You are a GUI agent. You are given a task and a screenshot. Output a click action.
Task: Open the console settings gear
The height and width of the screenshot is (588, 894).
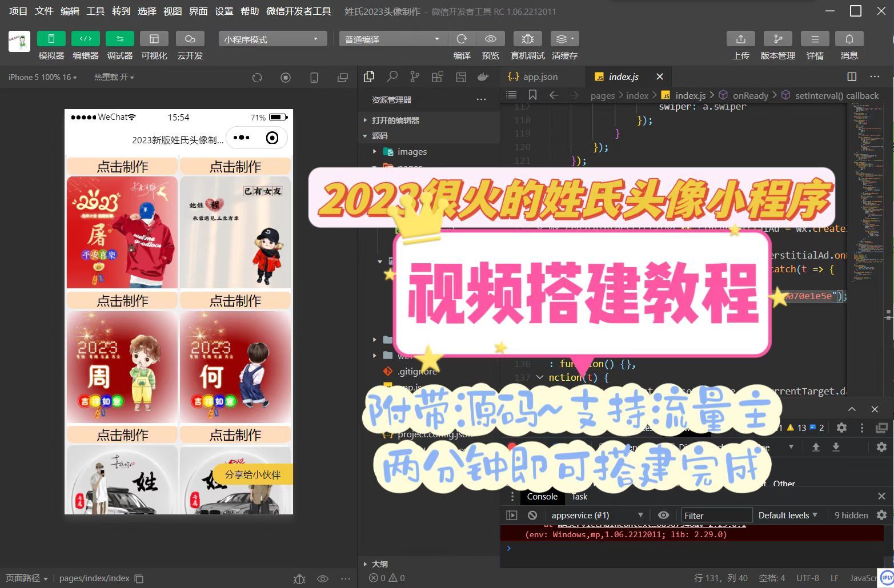click(x=881, y=515)
